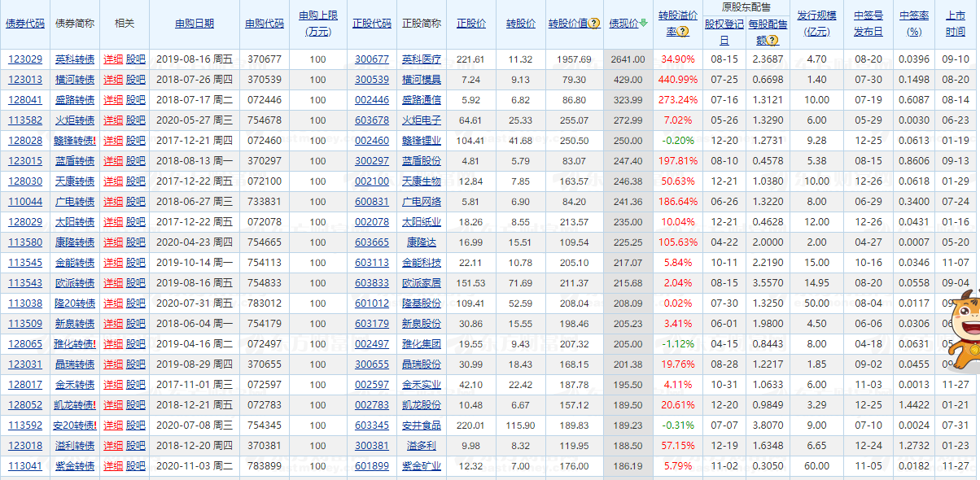980x480 pixels.
Task: Open bond code 123029 link
Action: (x=25, y=59)
